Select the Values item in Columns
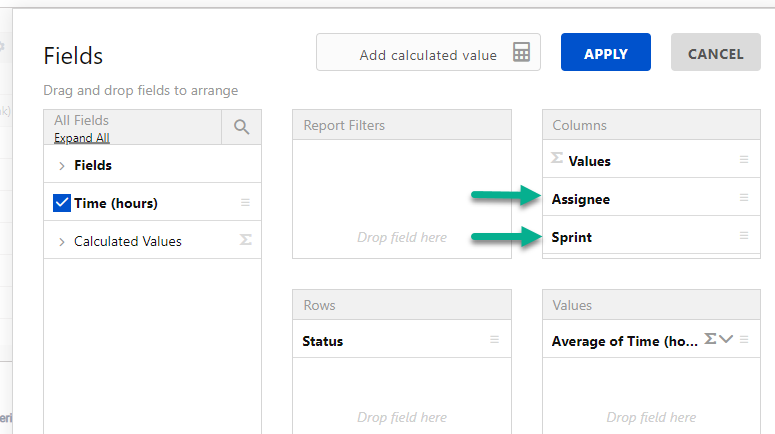775x434 pixels. pos(651,159)
